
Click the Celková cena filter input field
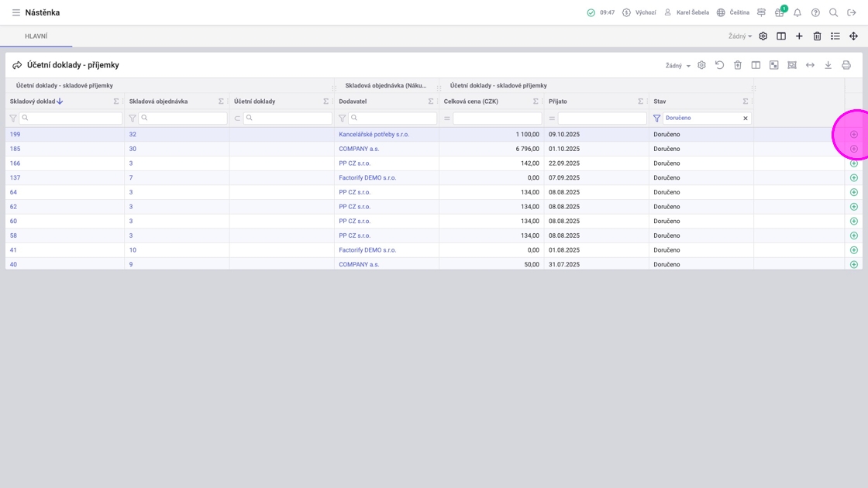click(497, 119)
